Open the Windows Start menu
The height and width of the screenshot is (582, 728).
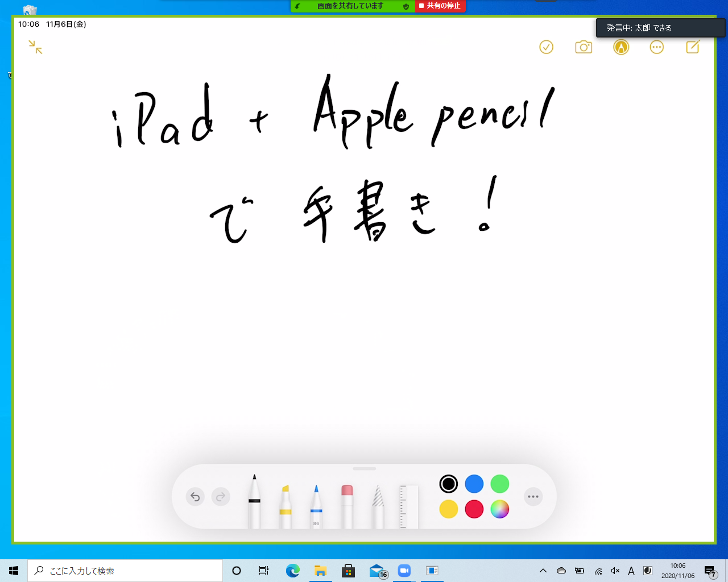click(14, 571)
